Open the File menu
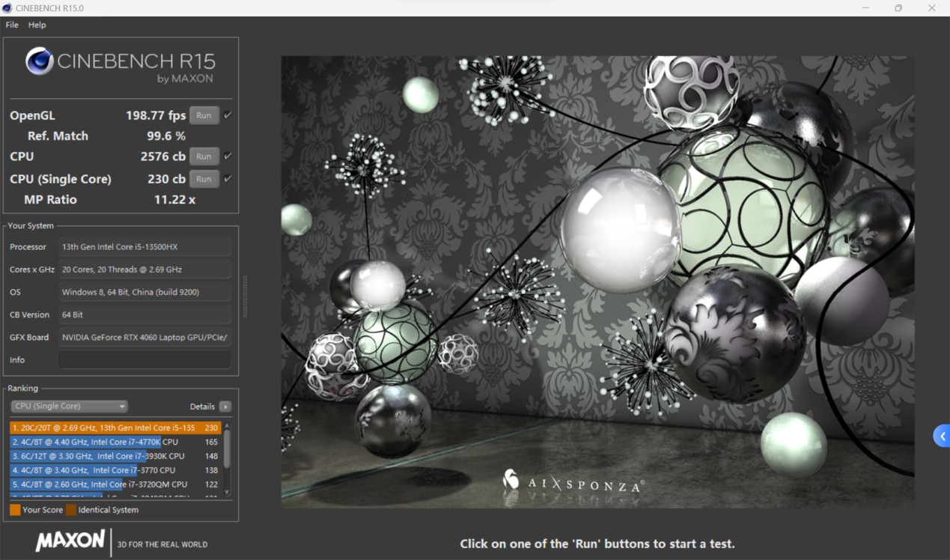The width and height of the screenshot is (950, 560). click(12, 25)
